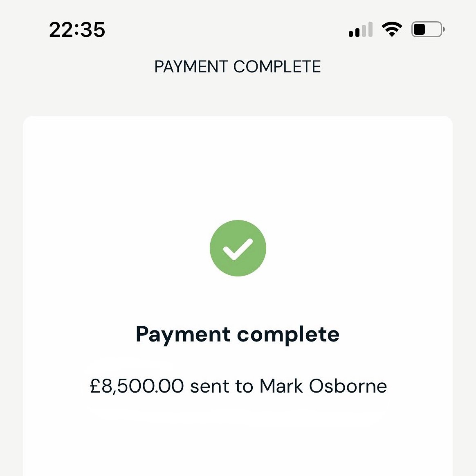Tap 'Osborne' in the recipient name
Image resolution: width=476 pixels, height=476 pixels.
point(348,386)
